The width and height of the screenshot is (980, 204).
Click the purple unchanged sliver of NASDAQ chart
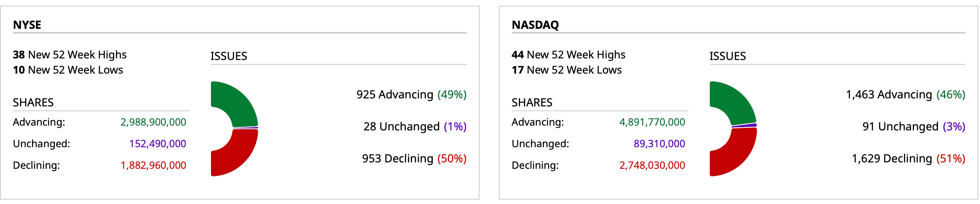point(745,126)
